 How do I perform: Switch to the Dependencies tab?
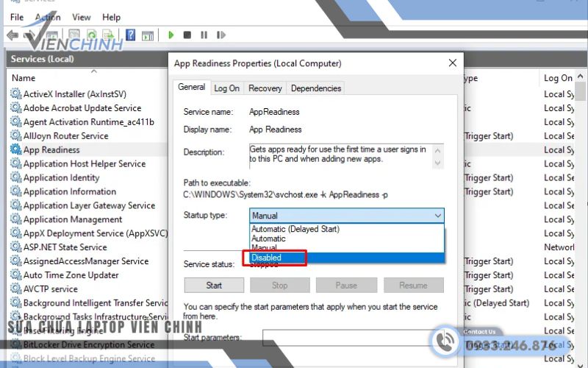click(x=316, y=88)
